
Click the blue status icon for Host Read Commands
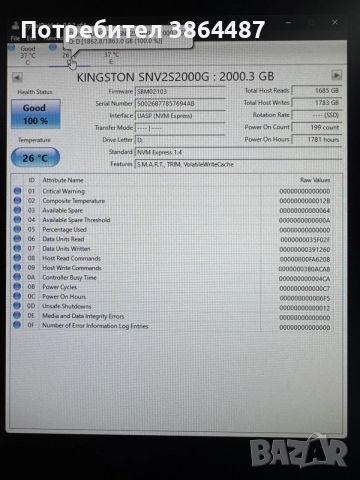(17, 258)
